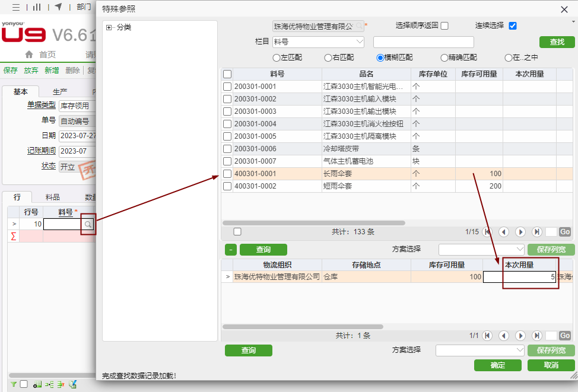
Task: Click the 确定 button to confirm
Action: 497,365
